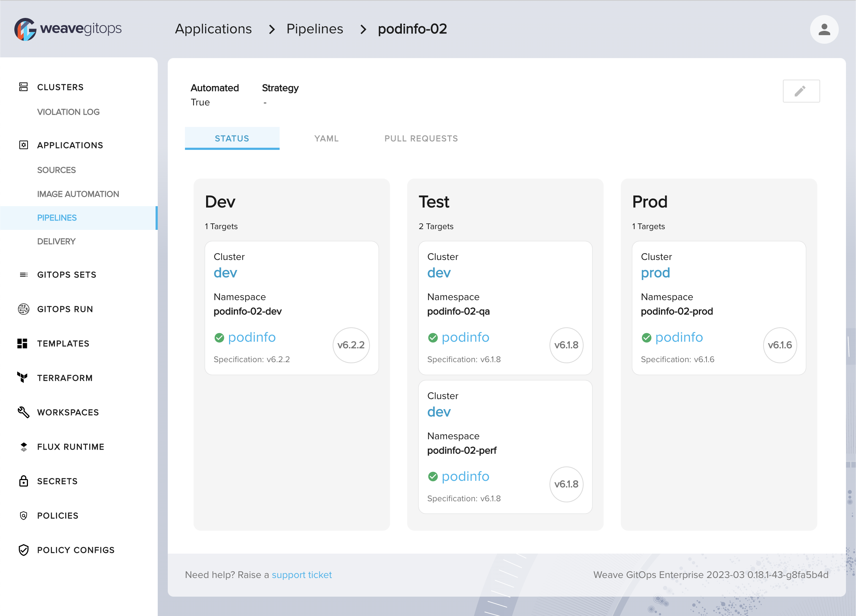Open Templates page
The width and height of the screenshot is (856, 616).
pos(63,343)
